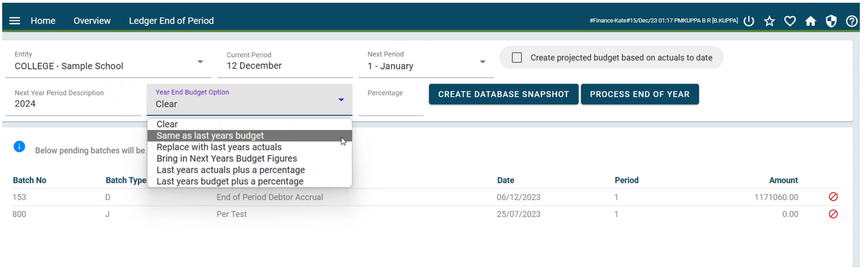Click Process End of Year button
The height and width of the screenshot is (274, 868).
click(640, 94)
